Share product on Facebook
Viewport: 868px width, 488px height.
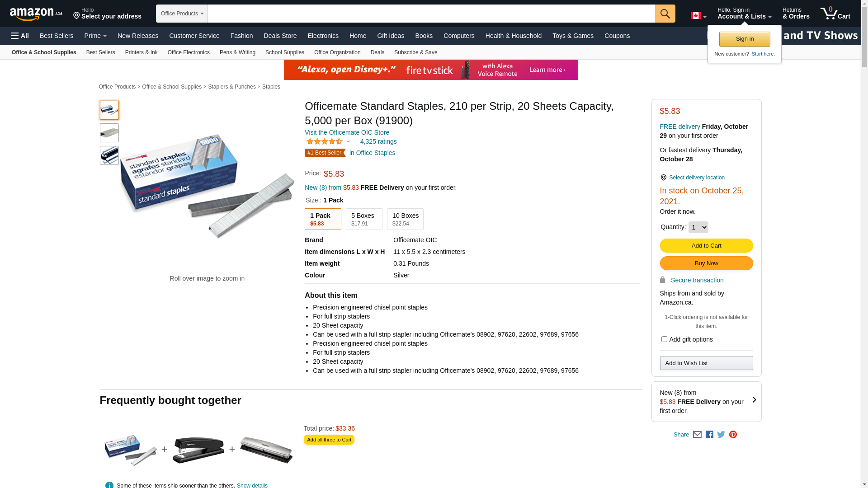tap(709, 435)
